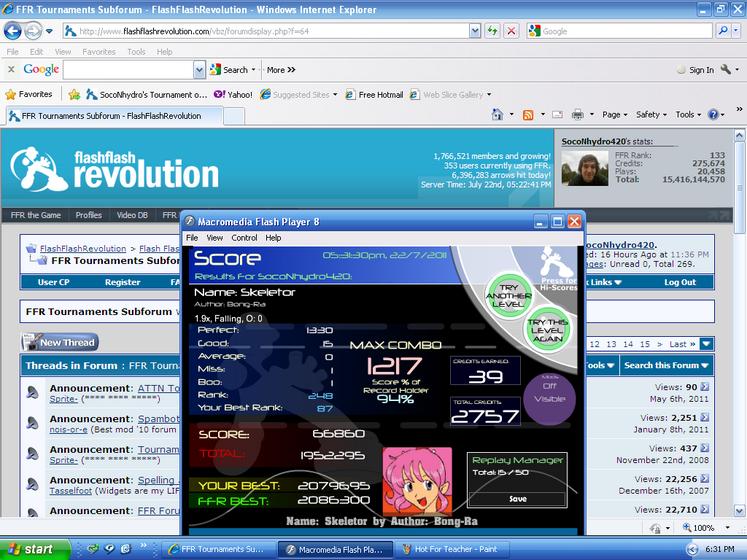The height and width of the screenshot is (560, 747).
Task: Click the New Thread button
Action: point(60,342)
